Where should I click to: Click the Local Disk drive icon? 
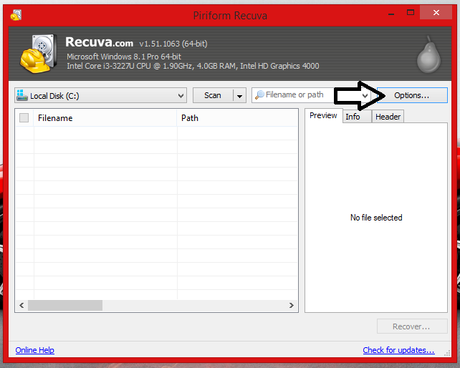coord(22,95)
